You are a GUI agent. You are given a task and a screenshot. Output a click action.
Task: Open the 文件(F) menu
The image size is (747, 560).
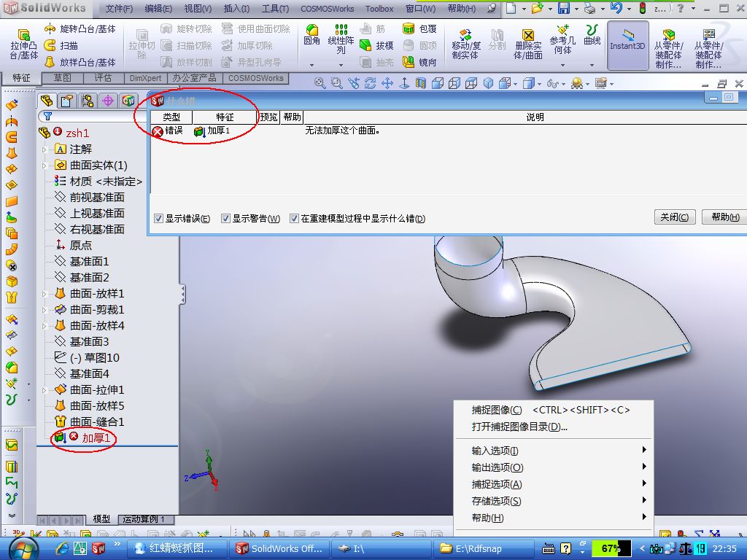(x=119, y=9)
